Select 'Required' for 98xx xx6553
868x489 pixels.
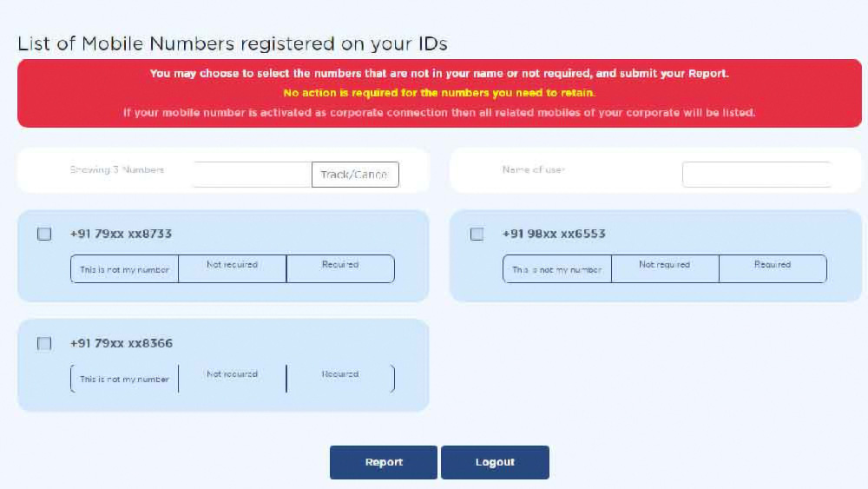tap(773, 268)
